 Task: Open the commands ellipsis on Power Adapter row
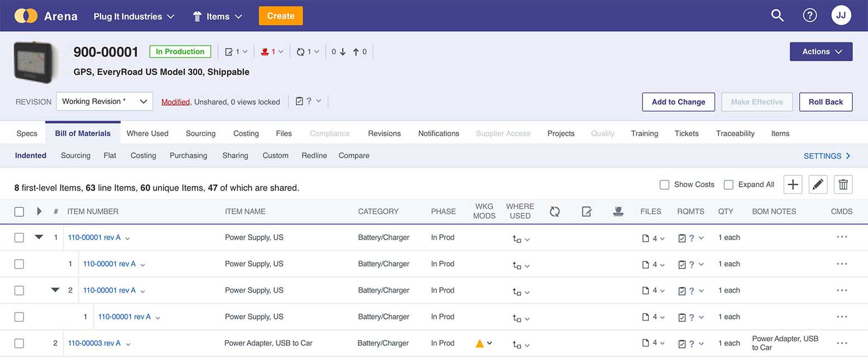[x=842, y=343]
